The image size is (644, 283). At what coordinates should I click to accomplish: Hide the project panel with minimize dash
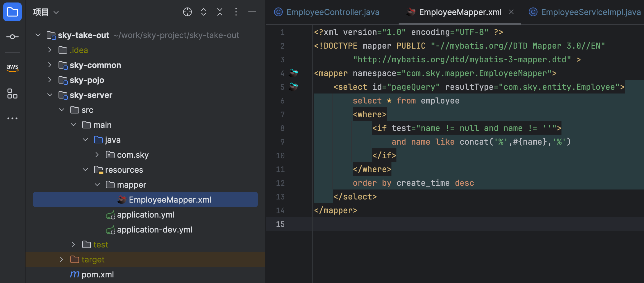252,12
